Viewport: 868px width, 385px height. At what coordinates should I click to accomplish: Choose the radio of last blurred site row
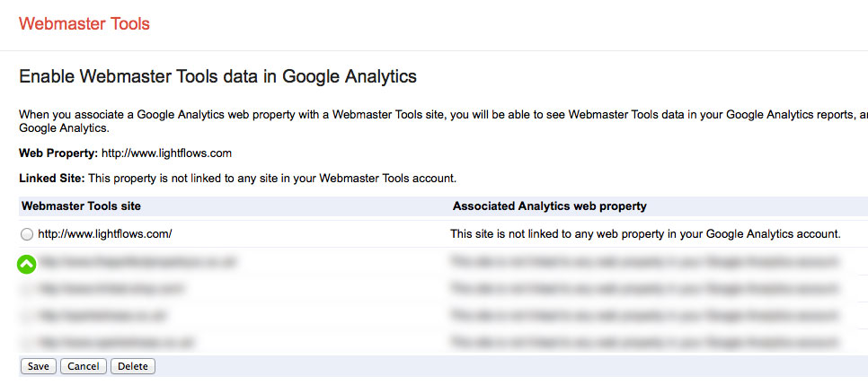pos(27,343)
